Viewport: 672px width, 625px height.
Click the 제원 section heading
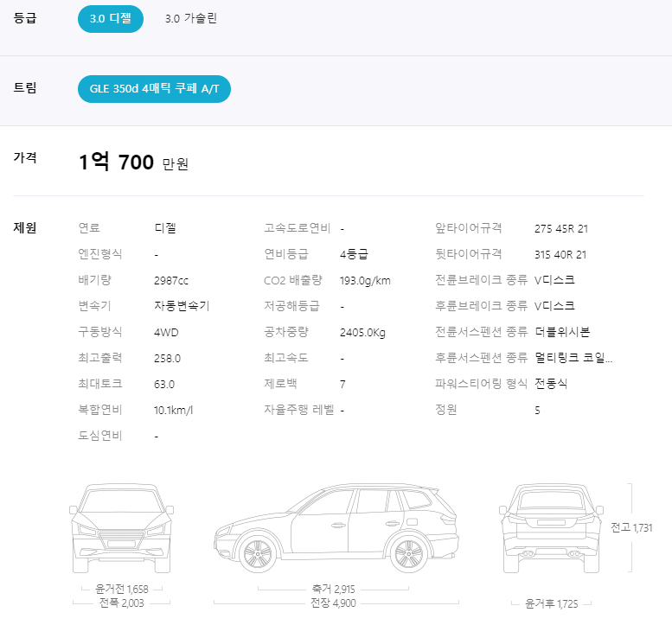tap(25, 227)
